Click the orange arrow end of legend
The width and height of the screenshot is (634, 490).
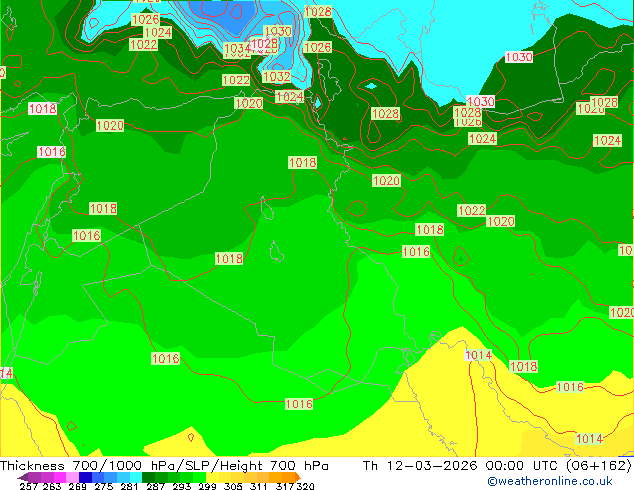298,477
